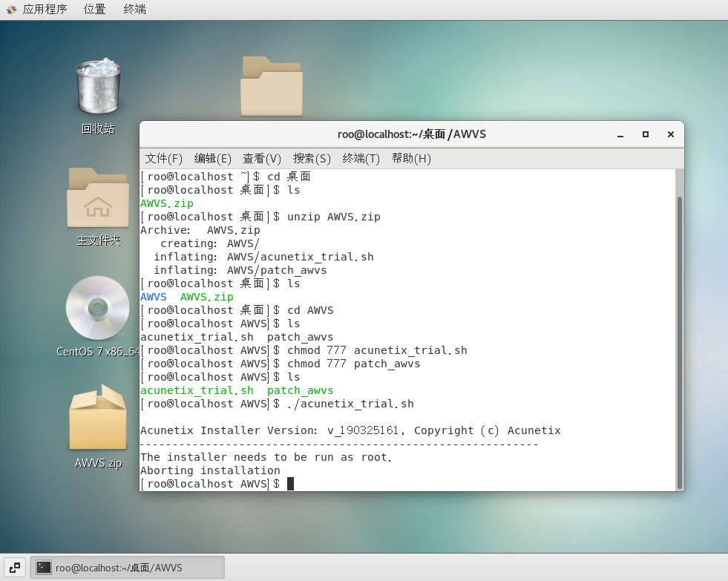Viewport: 728px width, 581px height.
Task: Open the 终端(T) menu in terminal
Action: pyautogui.click(x=361, y=159)
